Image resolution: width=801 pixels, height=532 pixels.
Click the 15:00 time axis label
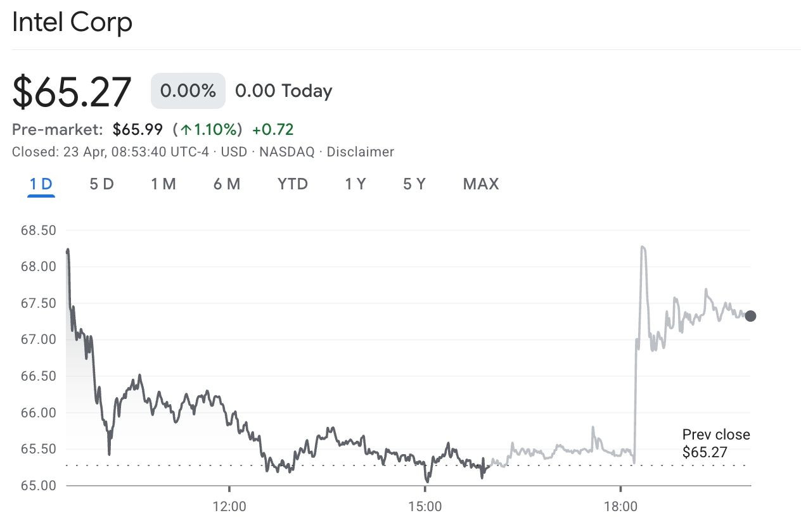point(425,507)
